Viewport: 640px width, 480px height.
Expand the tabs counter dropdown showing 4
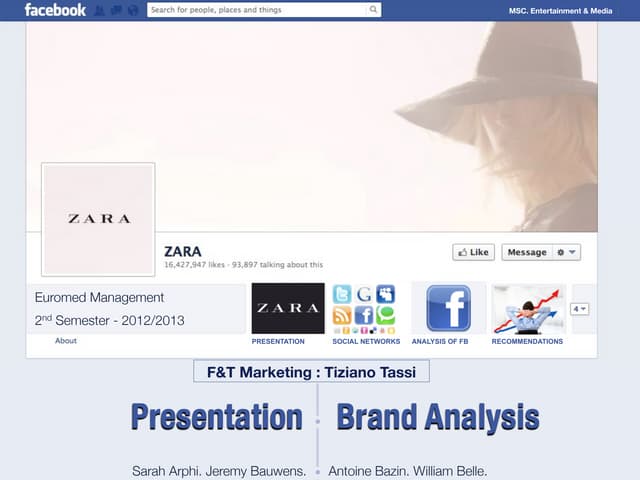[580, 309]
